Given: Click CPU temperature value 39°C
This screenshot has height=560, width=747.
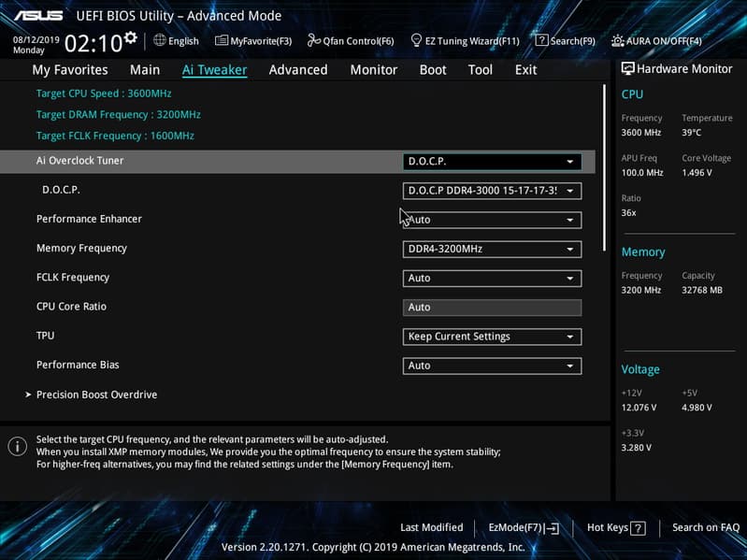Looking at the screenshot, I should point(691,133).
